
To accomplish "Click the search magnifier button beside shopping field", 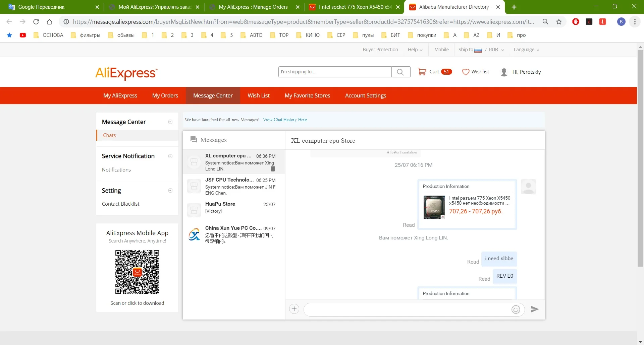I will click(400, 72).
